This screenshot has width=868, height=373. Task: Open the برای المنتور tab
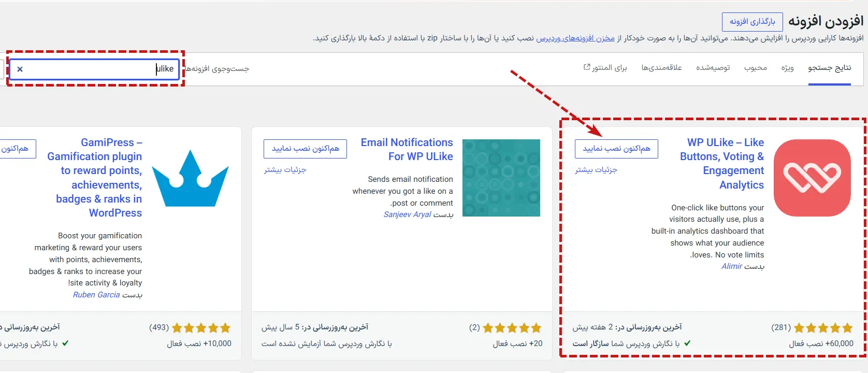tap(605, 68)
